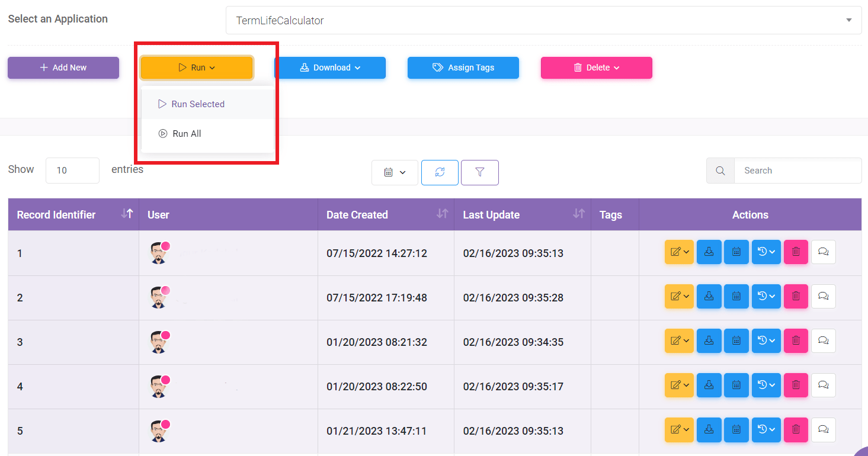Click the Assign Tags button
This screenshot has width=868, height=456.
click(463, 68)
